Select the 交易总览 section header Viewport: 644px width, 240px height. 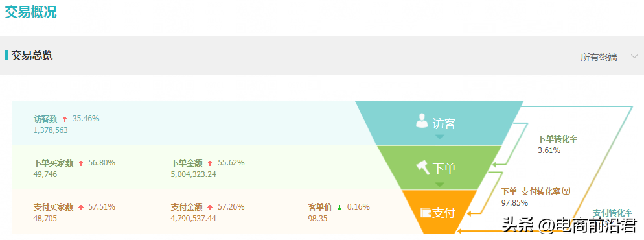(32, 56)
